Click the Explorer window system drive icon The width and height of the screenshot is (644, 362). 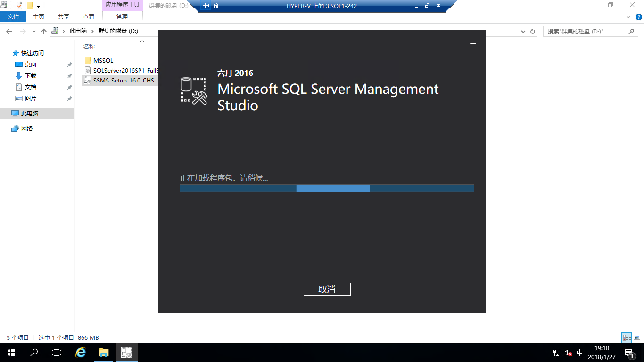[x=3, y=5]
